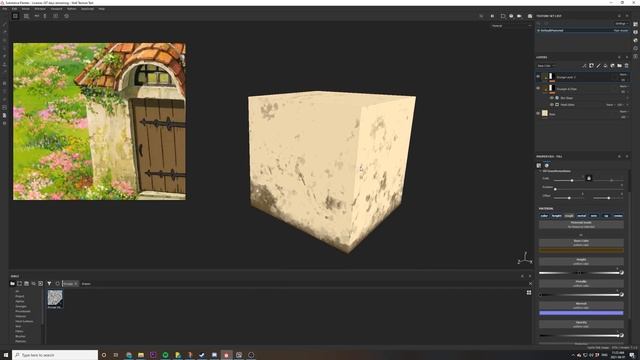Switch shelf to grid view
Screen dimensions: 640x360
pos(529,292)
